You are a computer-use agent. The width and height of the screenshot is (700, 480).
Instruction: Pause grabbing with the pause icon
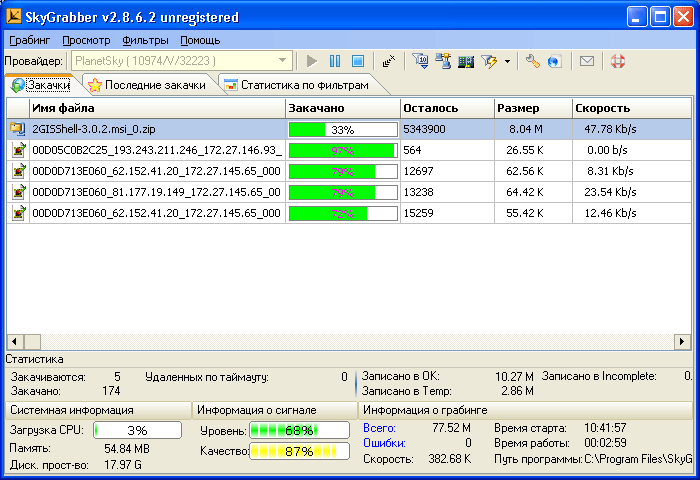click(x=335, y=61)
